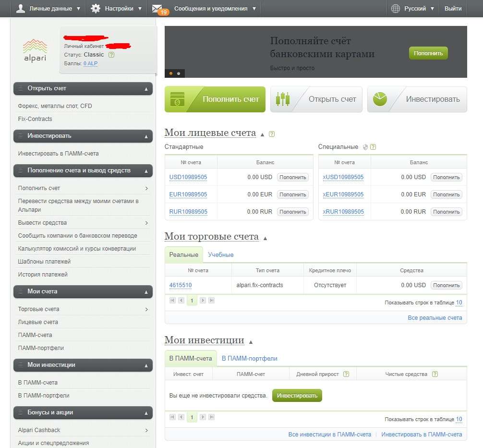Switch to В ПАММ-портфели investments tab
483x448 pixels.
click(x=250, y=358)
